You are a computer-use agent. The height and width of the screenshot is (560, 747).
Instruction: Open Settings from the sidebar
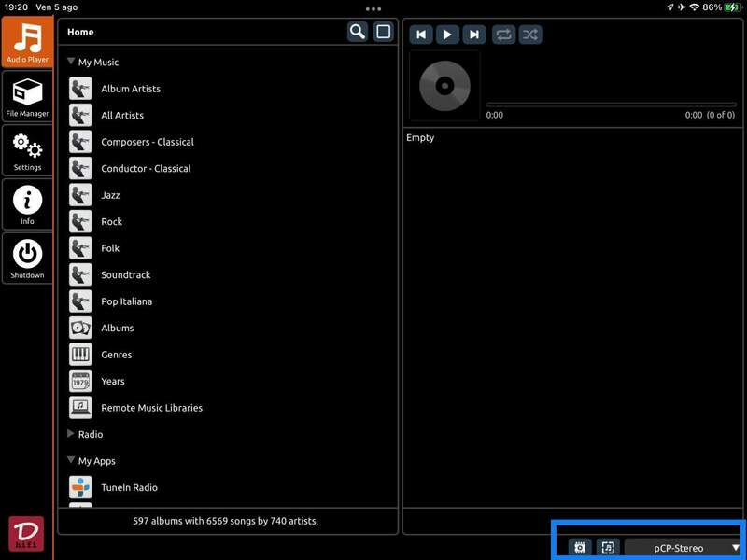coord(27,150)
